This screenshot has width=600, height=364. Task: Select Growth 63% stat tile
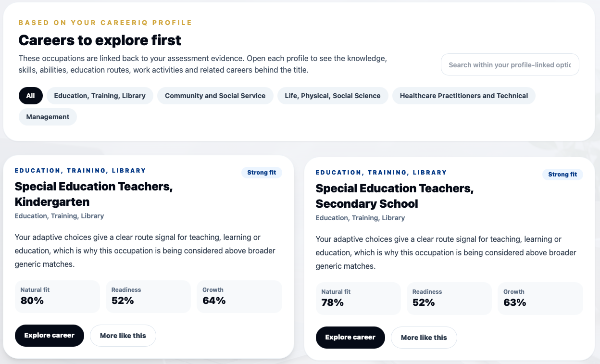(540, 299)
